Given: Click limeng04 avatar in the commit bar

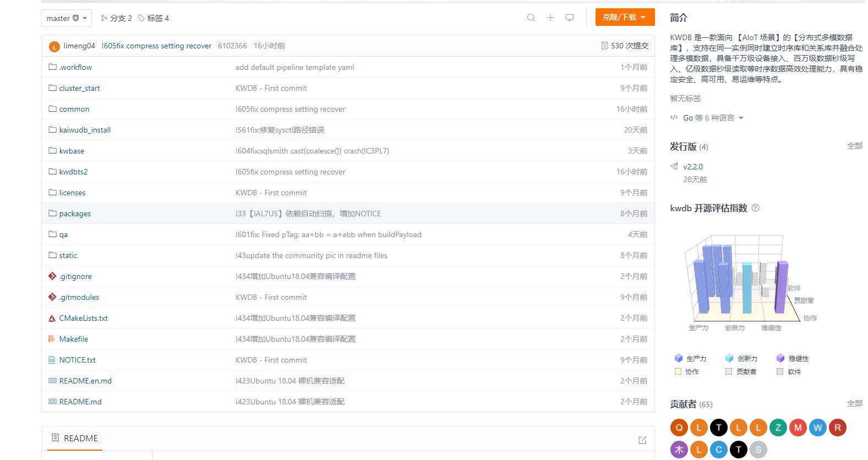Looking at the screenshot, I should click(54, 47).
